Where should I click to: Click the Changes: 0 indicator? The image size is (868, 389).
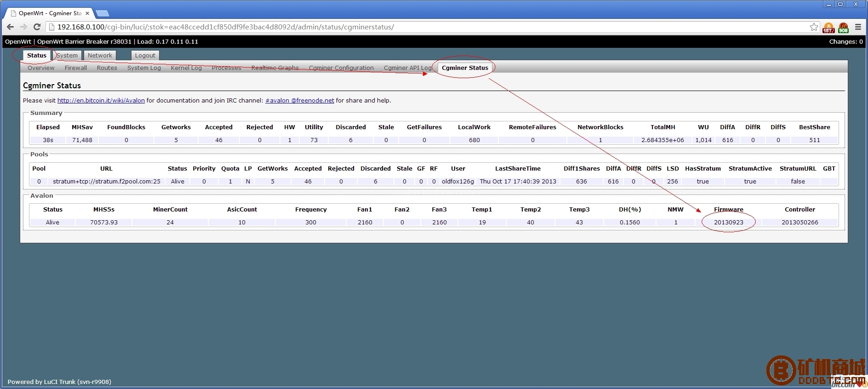click(x=846, y=41)
